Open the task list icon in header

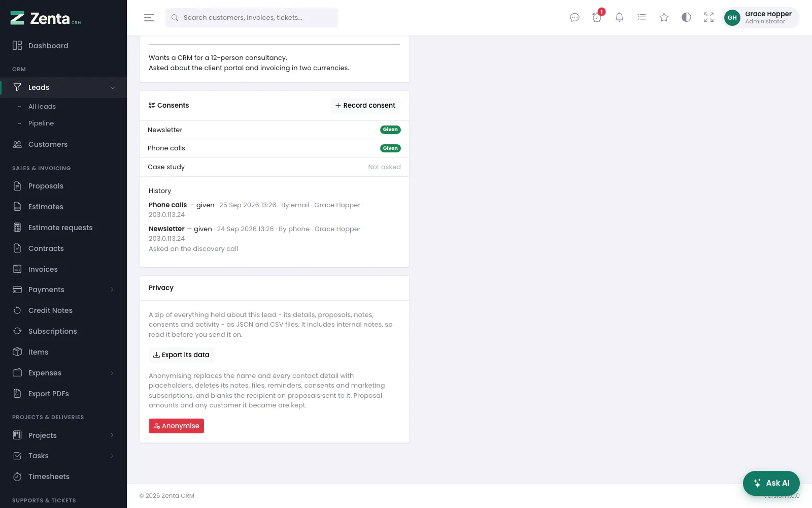(641, 18)
